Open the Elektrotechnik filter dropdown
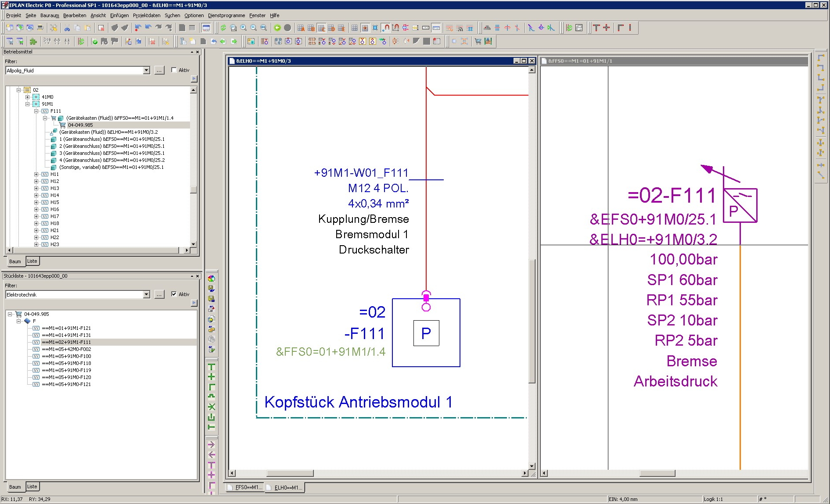This screenshot has width=830, height=504. click(x=146, y=294)
